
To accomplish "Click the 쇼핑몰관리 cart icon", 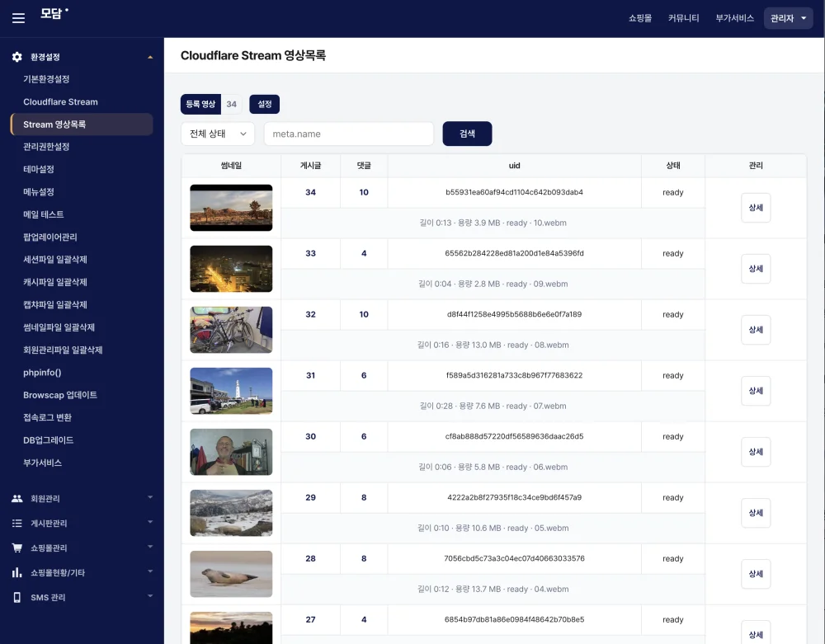I will click(x=16, y=548).
